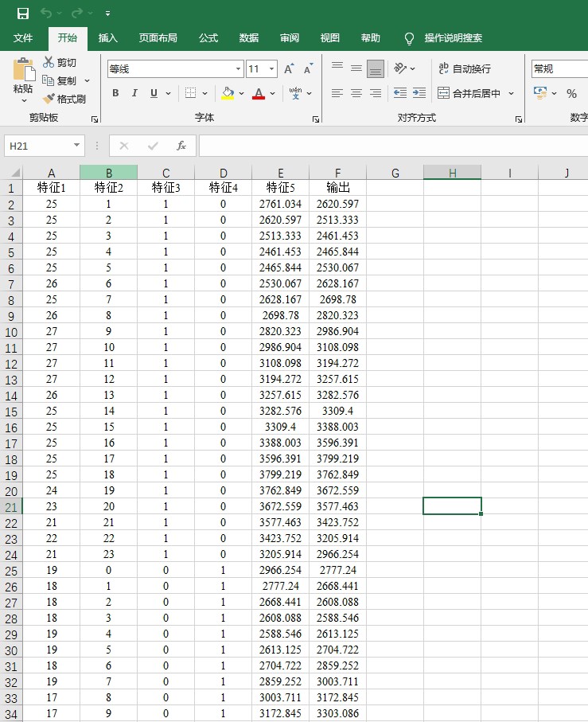This screenshot has height=722, width=588.
Task: Click the text orientation icon
Action: point(400,68)
